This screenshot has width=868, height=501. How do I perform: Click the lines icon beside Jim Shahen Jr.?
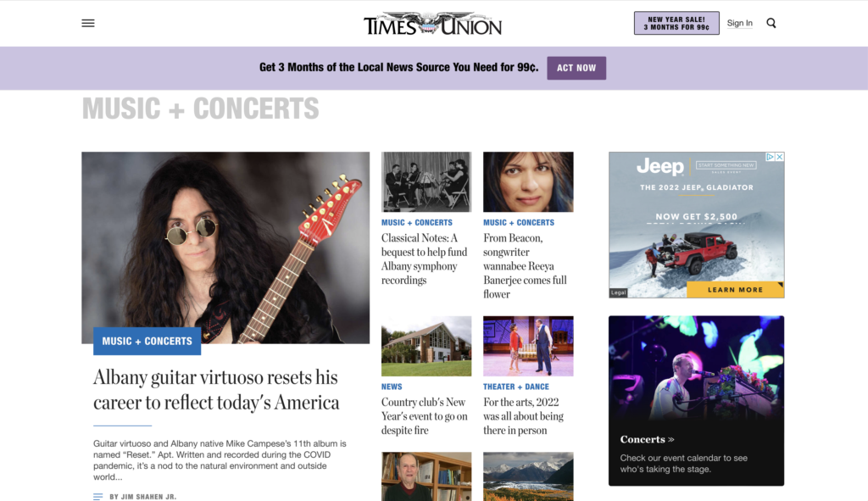pyautogui.click(x=98, y=497)
